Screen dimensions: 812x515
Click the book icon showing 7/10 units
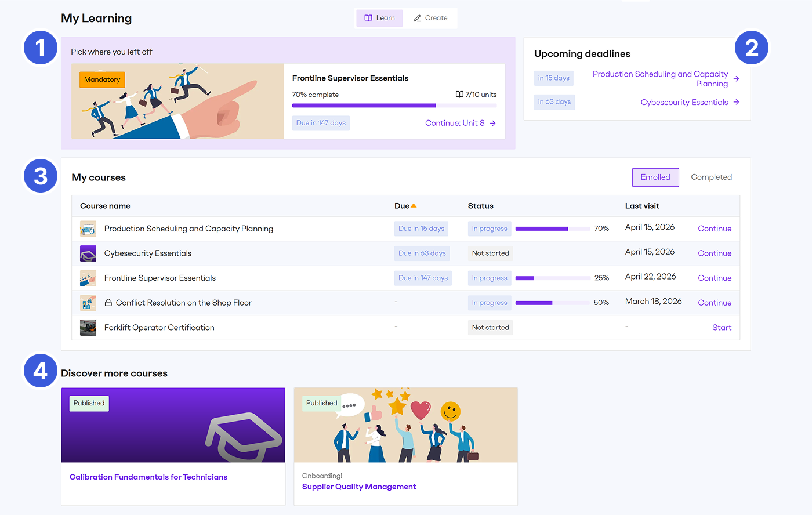click(459, 95)
